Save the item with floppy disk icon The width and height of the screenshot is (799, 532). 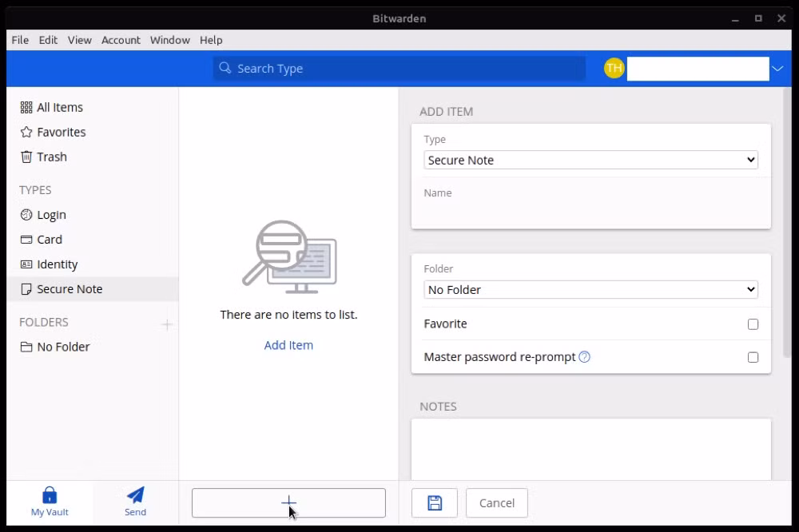coord(435,503)
